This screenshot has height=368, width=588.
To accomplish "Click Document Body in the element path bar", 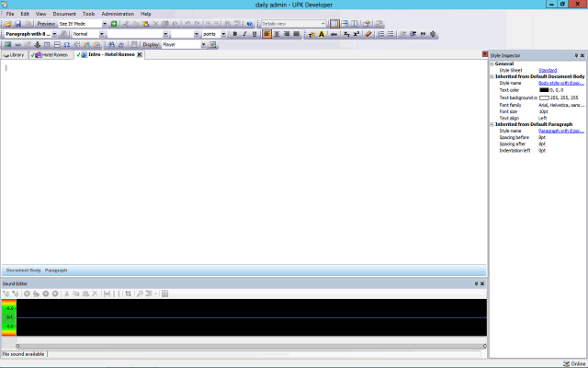I will [x=23, y=270].
